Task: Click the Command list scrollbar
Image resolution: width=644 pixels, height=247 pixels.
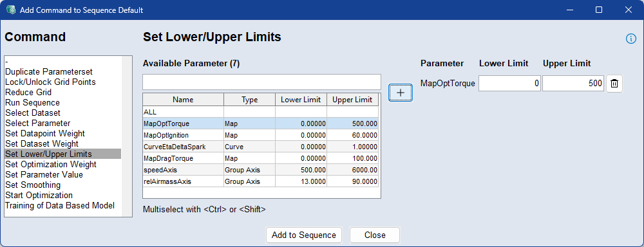Action: click(x=126, y=136)
